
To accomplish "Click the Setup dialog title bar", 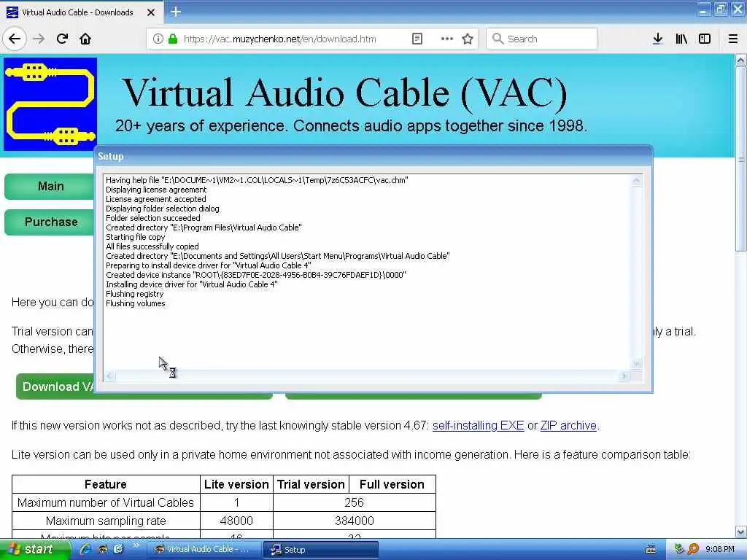I will [373, 156].
